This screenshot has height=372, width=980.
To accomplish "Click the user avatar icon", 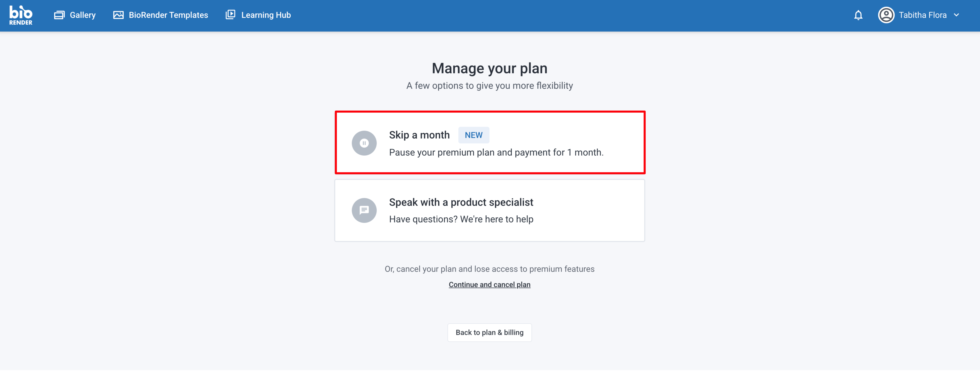I will tap(886, 15).
